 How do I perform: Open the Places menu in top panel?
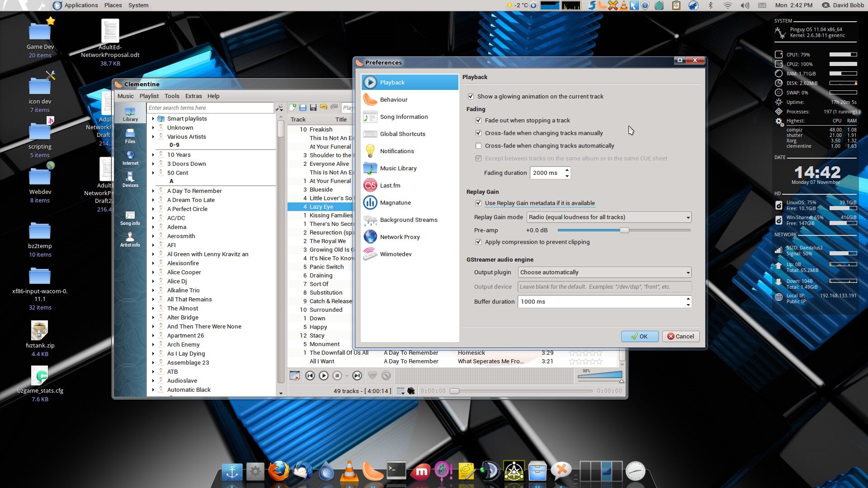pos(113,5)
